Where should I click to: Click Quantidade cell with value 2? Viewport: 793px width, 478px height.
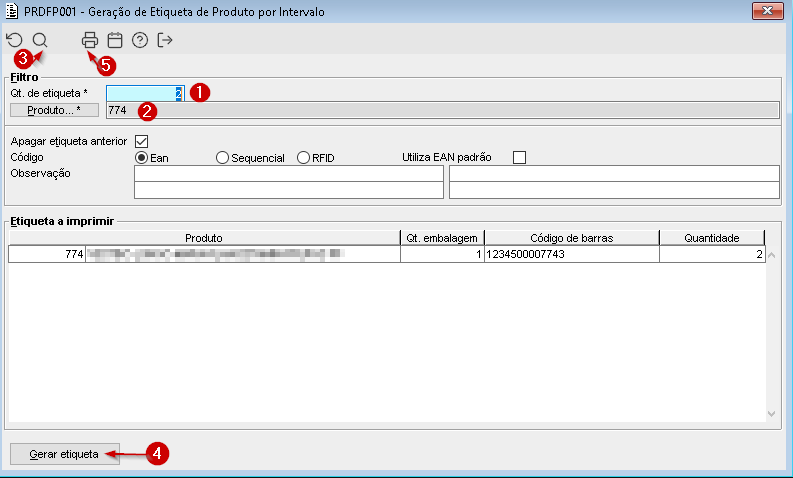(712, 254)
